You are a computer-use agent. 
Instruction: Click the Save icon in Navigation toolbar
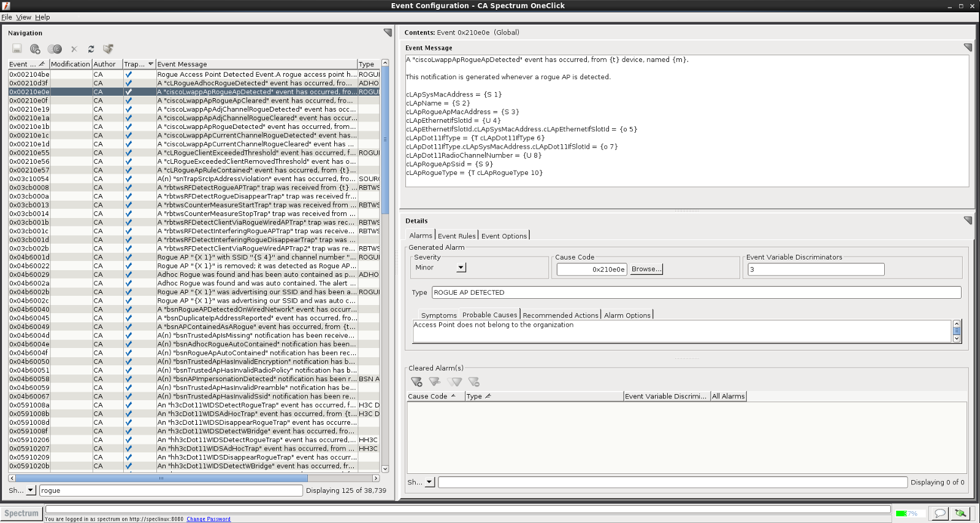tap(17, 49)
